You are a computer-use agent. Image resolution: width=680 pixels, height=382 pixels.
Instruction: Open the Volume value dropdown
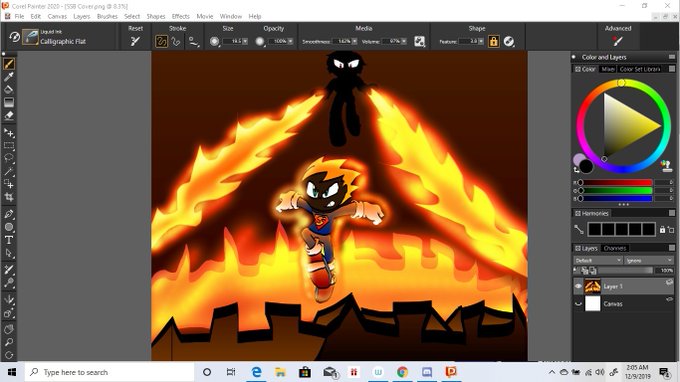[404, 41]
